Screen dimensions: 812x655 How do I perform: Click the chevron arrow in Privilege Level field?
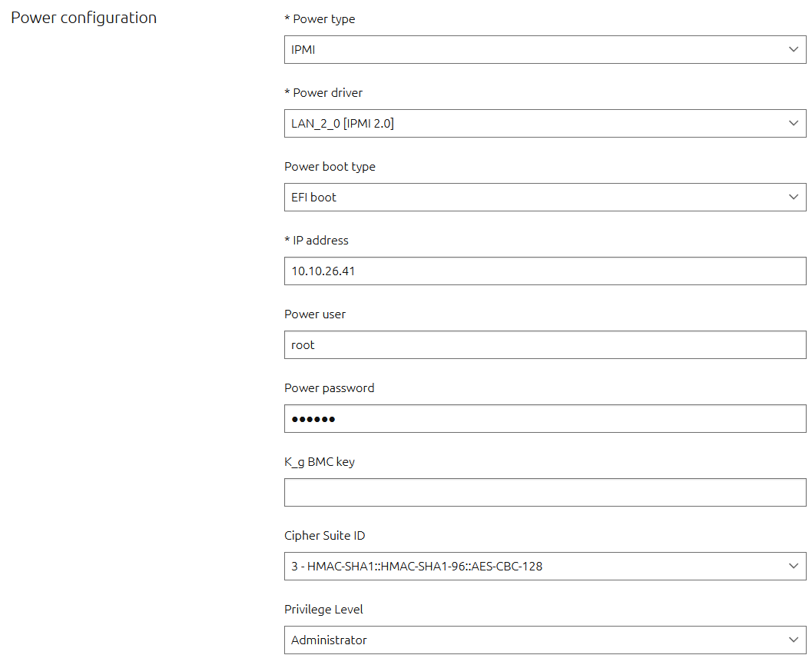pos(794,640)
